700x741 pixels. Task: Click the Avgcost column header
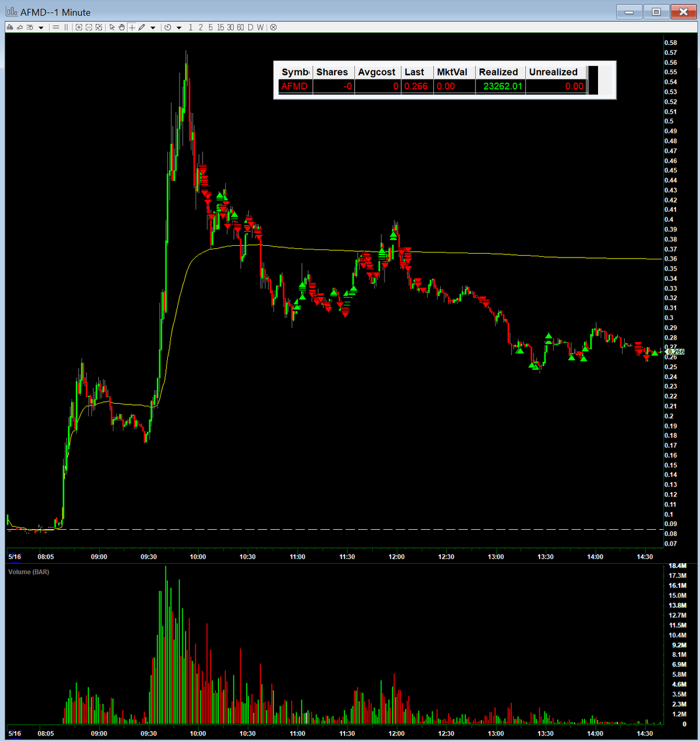tap(377, 72)
